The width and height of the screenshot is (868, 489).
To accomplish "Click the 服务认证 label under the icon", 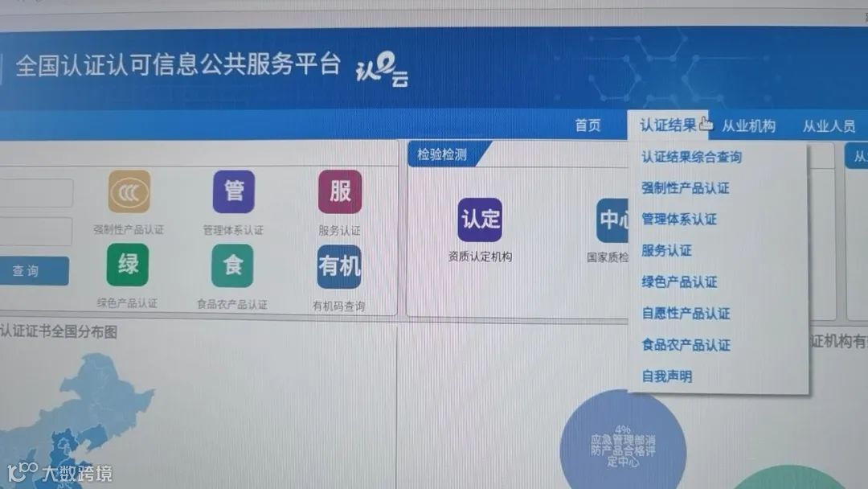I will tap(339, 230).
